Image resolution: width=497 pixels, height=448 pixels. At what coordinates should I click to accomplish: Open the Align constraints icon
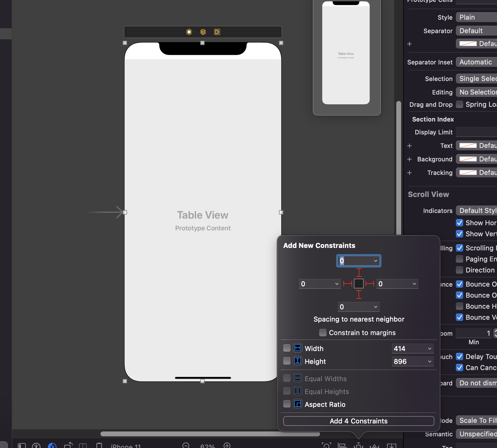pyautogui.click(x=342, y=446)
